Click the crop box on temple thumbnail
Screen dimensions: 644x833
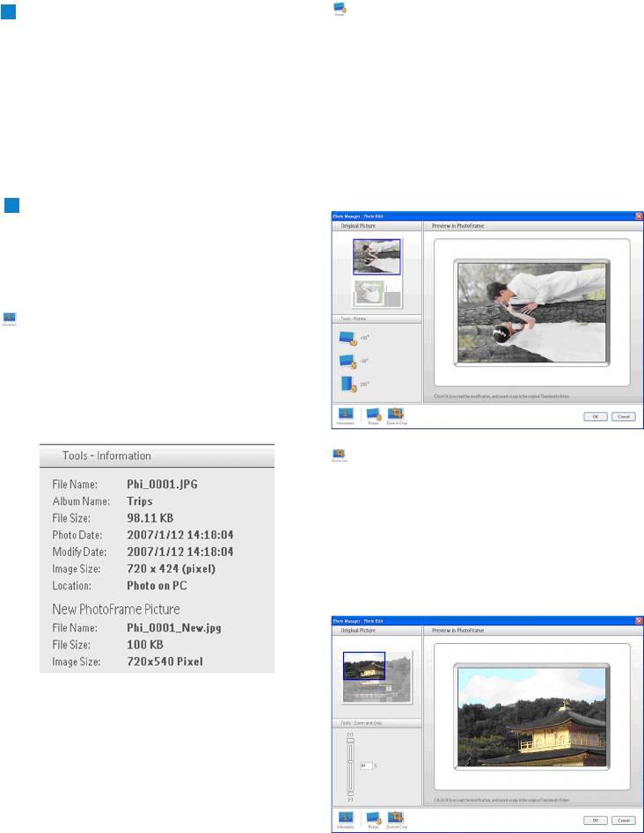pyautogui.click(x=364, y=666)
